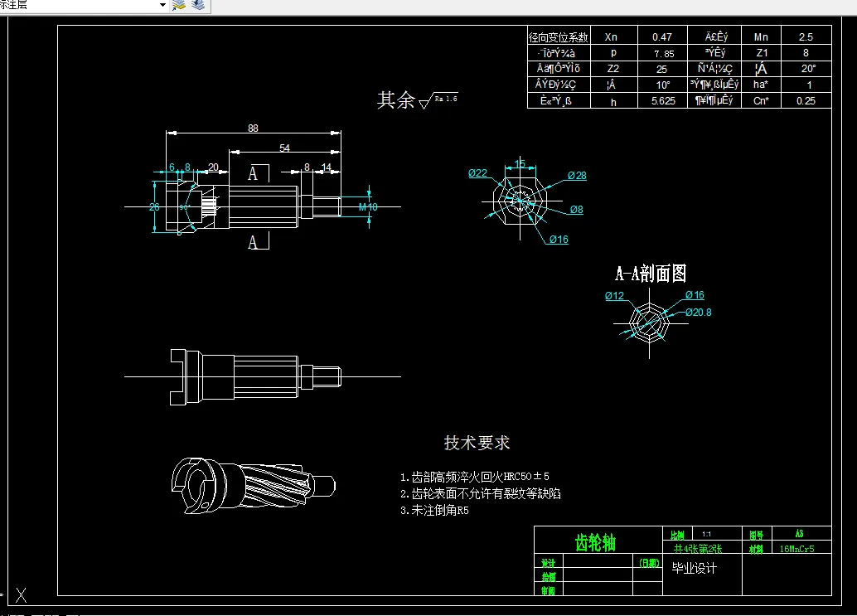
Task: Click the A3 drawing number cell
Action: (x=799, y=533)
